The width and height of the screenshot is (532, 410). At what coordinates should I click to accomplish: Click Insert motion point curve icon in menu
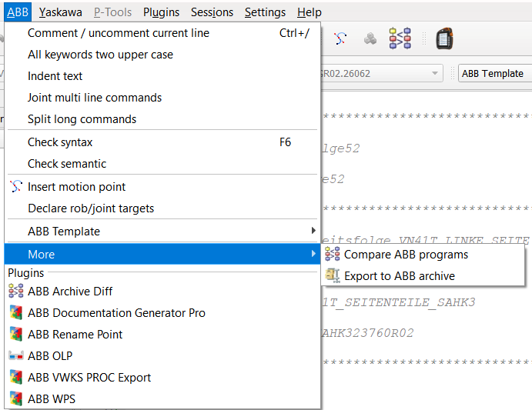click(x=16, y=186)
